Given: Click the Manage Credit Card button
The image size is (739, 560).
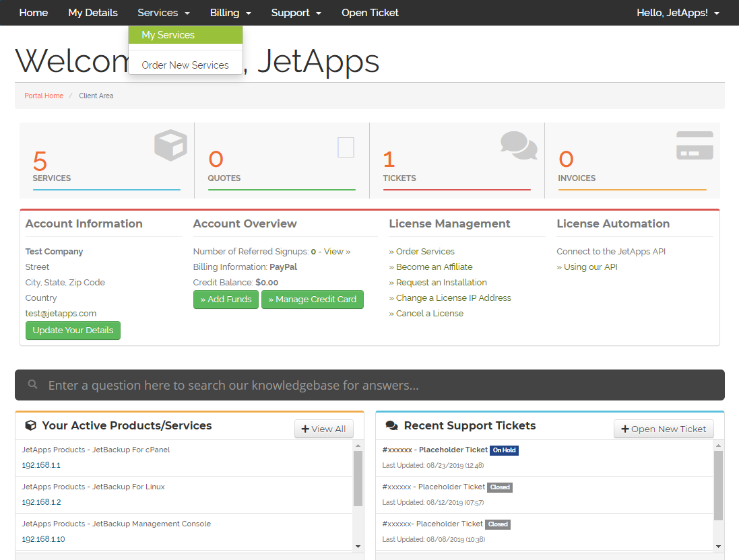Looking at the screenshot, I should pyautogui.click(x=313, y=300).
